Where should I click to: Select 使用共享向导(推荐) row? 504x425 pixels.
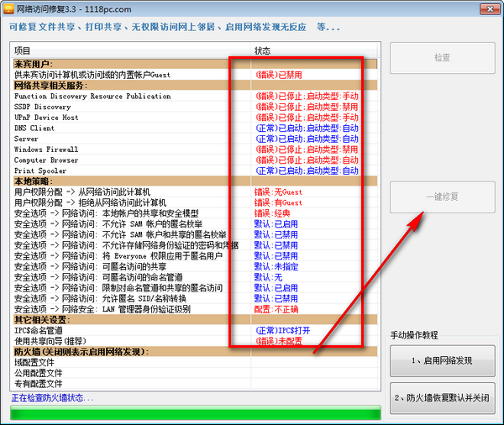coord(195,341)
